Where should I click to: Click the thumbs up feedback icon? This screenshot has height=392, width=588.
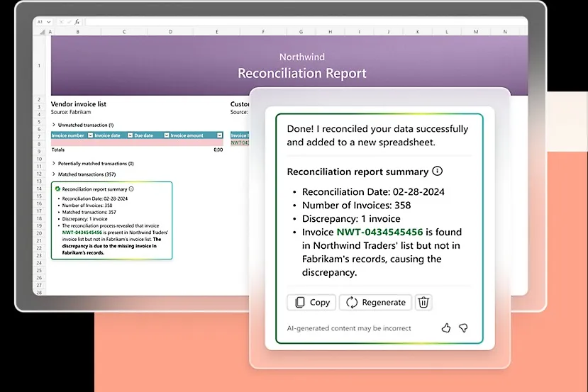coord(446,327)
